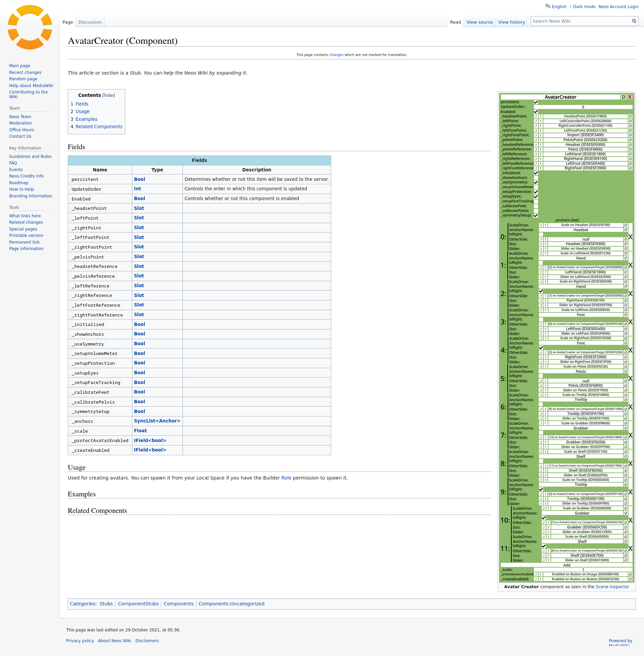Image resolution: width=644 pixels, height=656 pixels.
Task: Open the ComponentStubs category
Action: [x=138, y=604]
